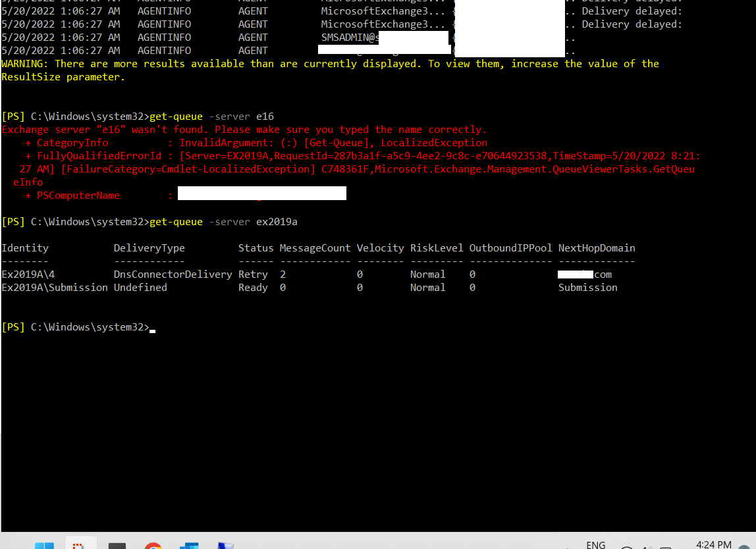
Task: Click the 'FailureCategory=Cmdlet-LocalizedException' text
Action: coord(188,169)
